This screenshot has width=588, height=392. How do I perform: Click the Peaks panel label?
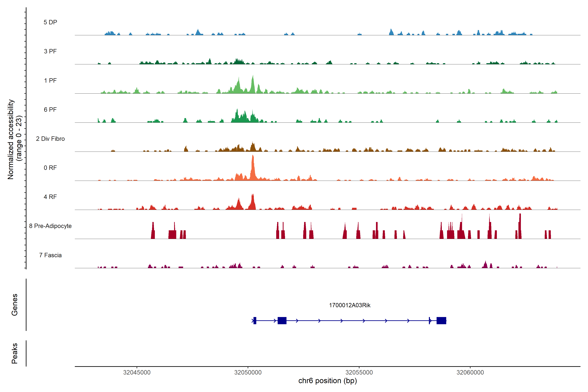tap(15, 353)
